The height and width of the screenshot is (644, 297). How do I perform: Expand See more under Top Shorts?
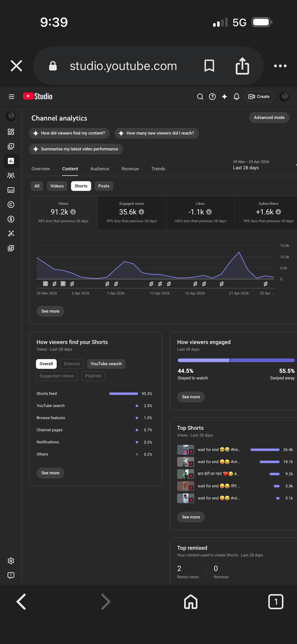[x=191, y=517]
